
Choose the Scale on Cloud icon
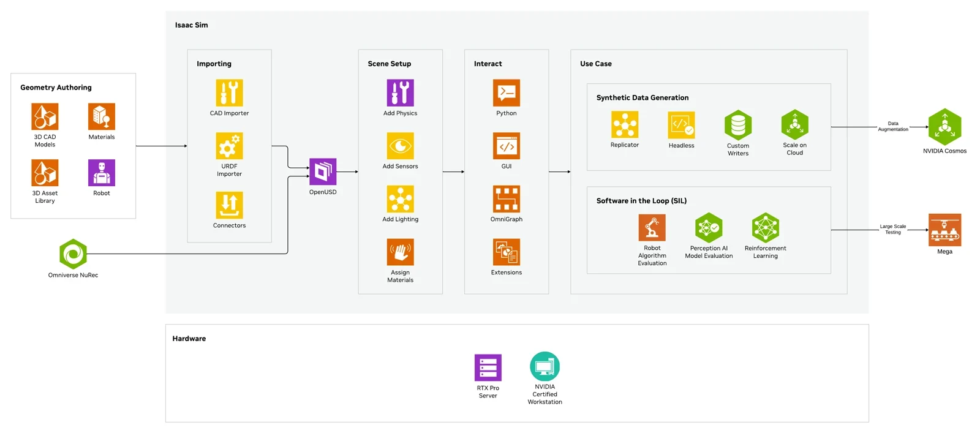[795, 125]
